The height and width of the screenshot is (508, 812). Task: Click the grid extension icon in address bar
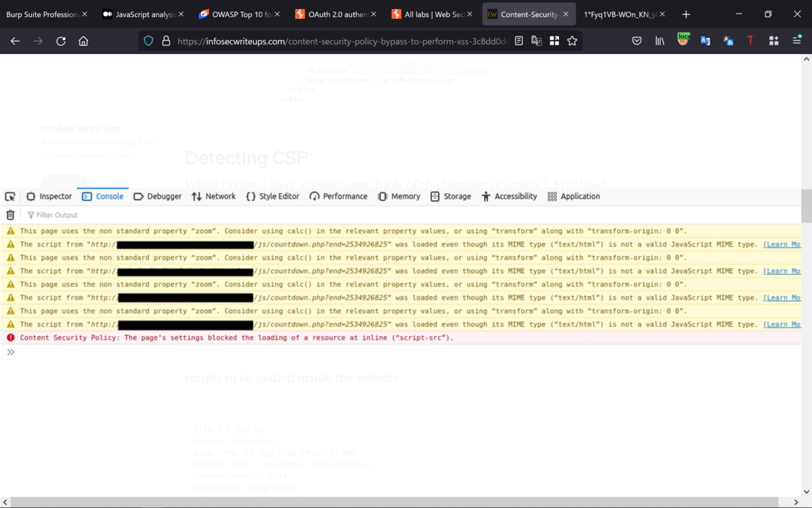tap(554, 41)
